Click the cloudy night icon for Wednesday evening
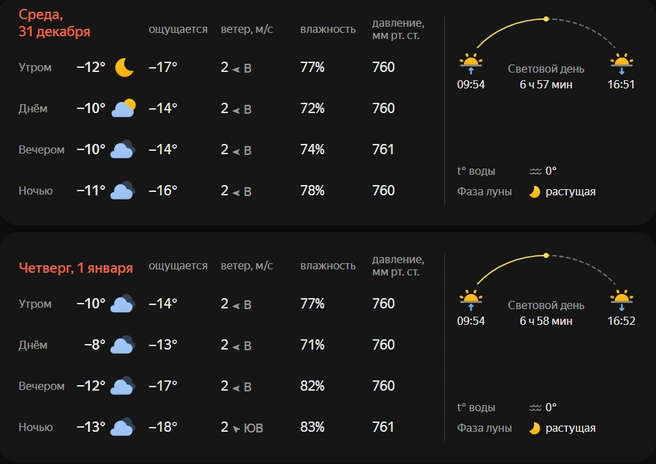Screen dimensions: 656x464 coord(123,150)
